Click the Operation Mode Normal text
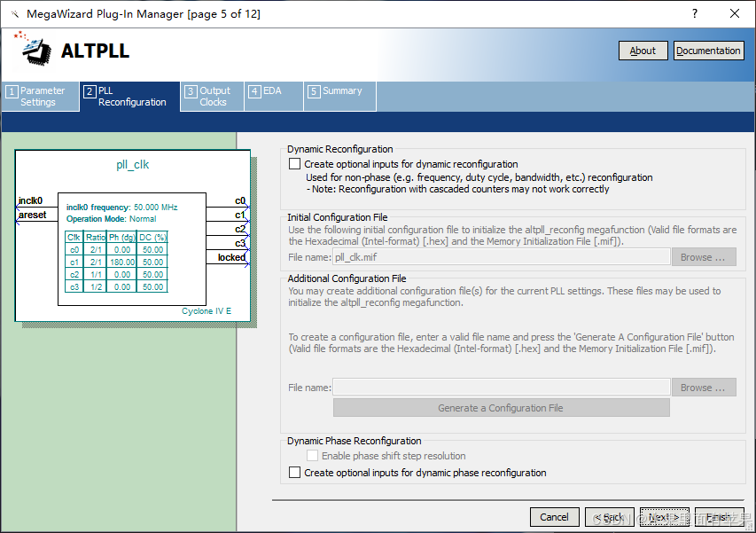 click(112, 219)
